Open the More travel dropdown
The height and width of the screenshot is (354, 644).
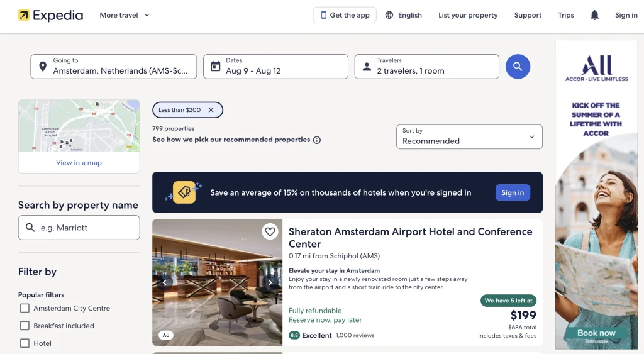pos(125,15)
